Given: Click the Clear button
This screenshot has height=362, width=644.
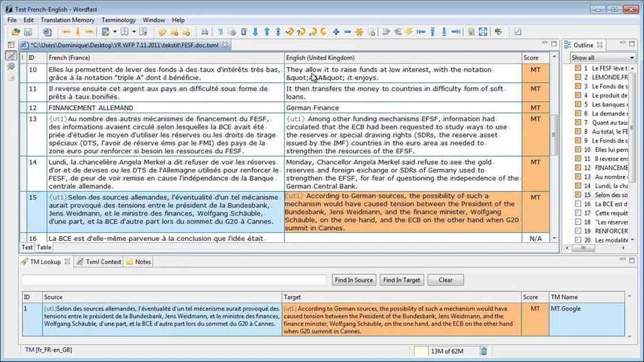Looking at the screenshot, I should click(445, 280).
